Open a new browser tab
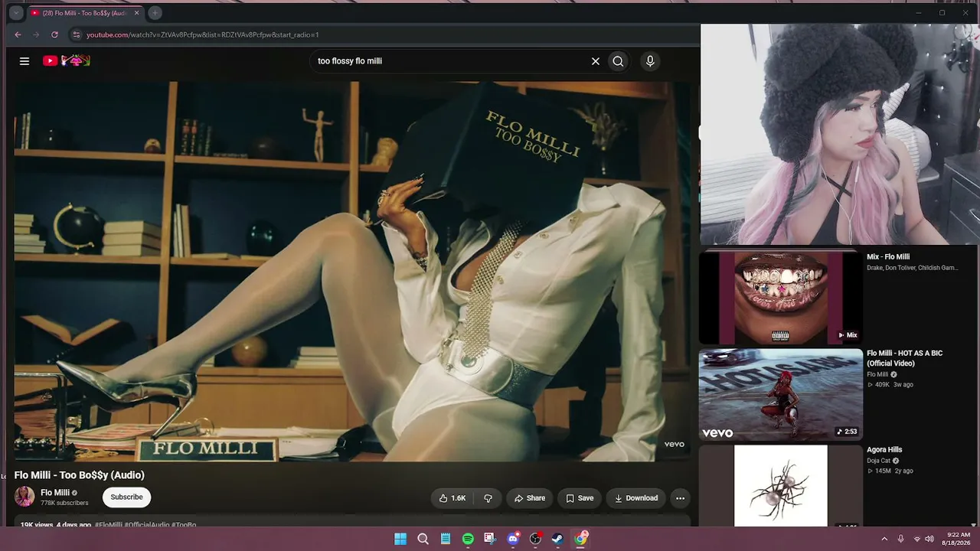The height and width of the screenshot is (551, 980). point(155,13)
